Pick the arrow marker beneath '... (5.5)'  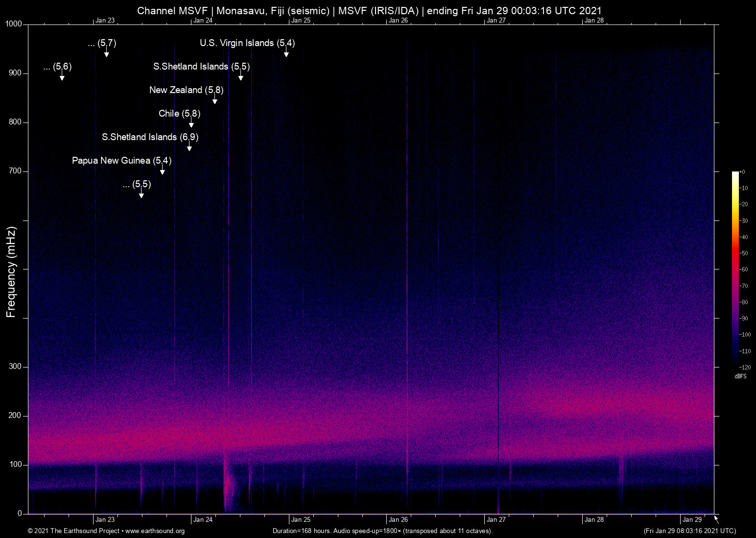pyautogui.click(x=141, y=194)
